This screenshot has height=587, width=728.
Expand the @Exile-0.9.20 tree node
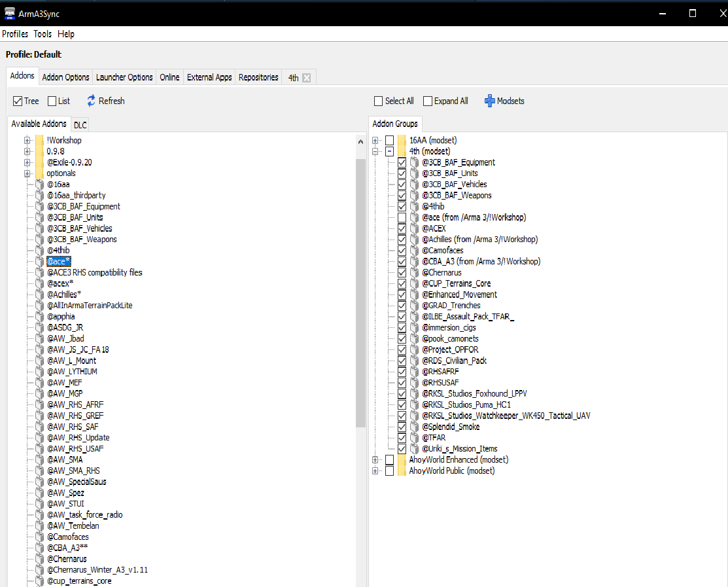click(27, 162)
